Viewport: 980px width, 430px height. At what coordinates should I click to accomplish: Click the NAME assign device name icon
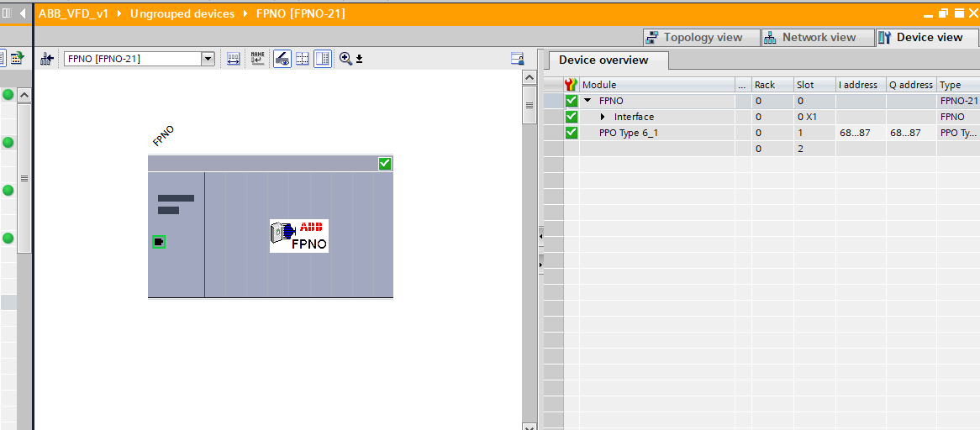tap(257, 60)
